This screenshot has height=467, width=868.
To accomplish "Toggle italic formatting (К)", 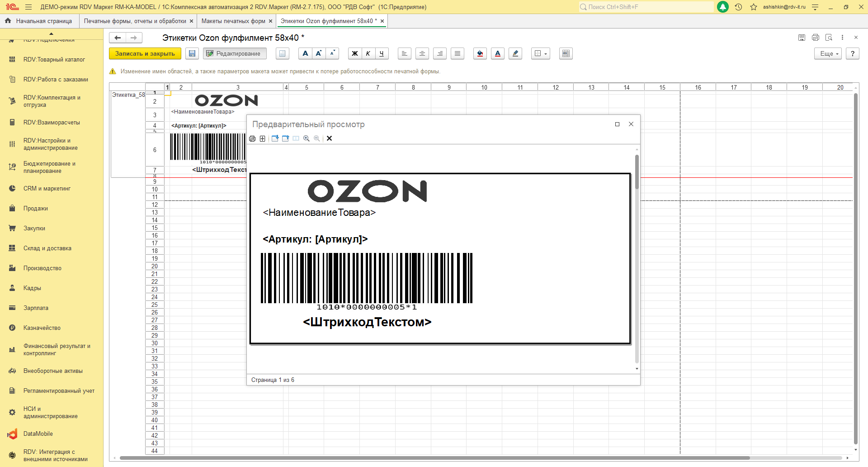I will [x=368, y=53].
